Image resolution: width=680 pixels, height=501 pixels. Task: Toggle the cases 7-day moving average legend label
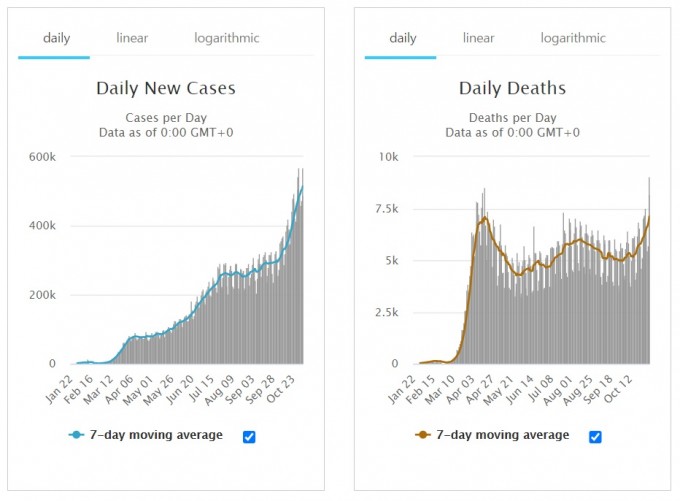coord(156,435)
